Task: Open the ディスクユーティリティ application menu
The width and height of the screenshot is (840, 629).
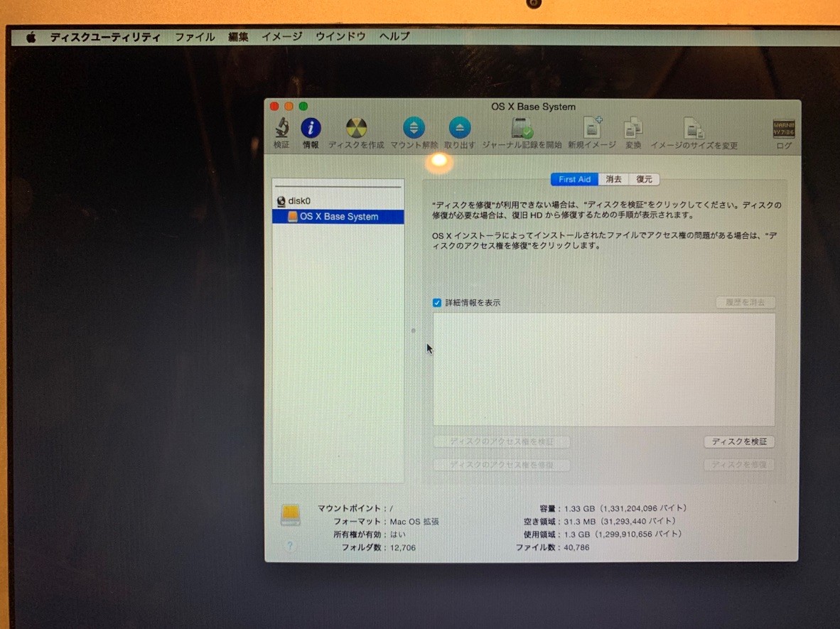Action: coord(105,37)
